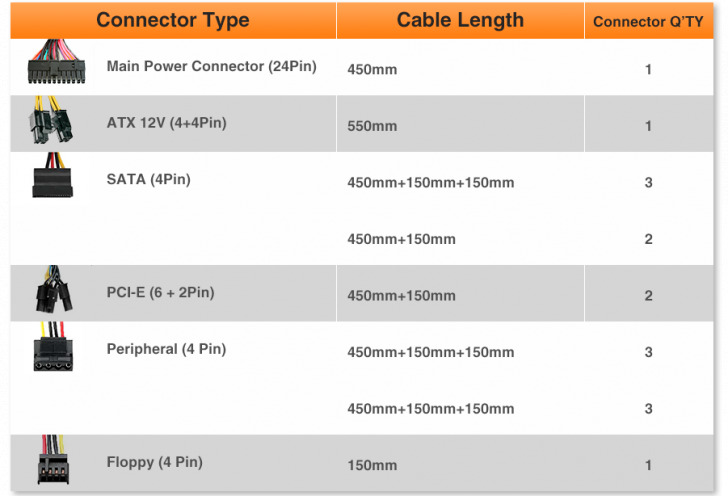
Task: Select the PCI-E (6 + 2Pin) label
Action: tap(160, 293)
